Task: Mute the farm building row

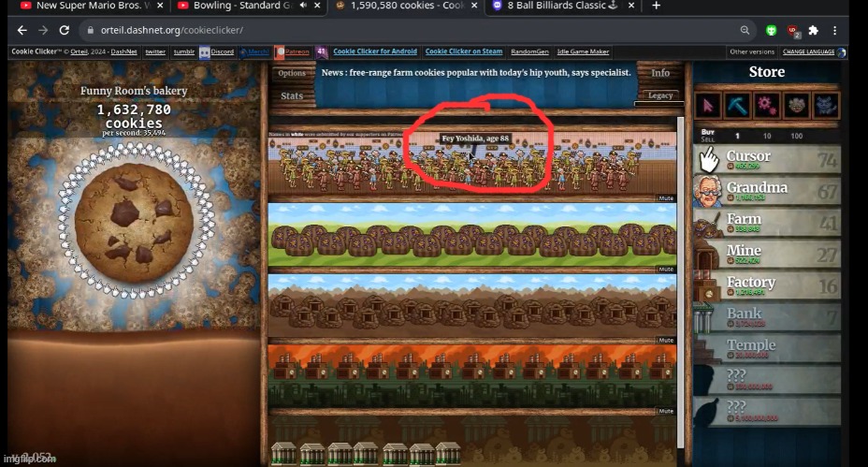Action: pos(666,270)
